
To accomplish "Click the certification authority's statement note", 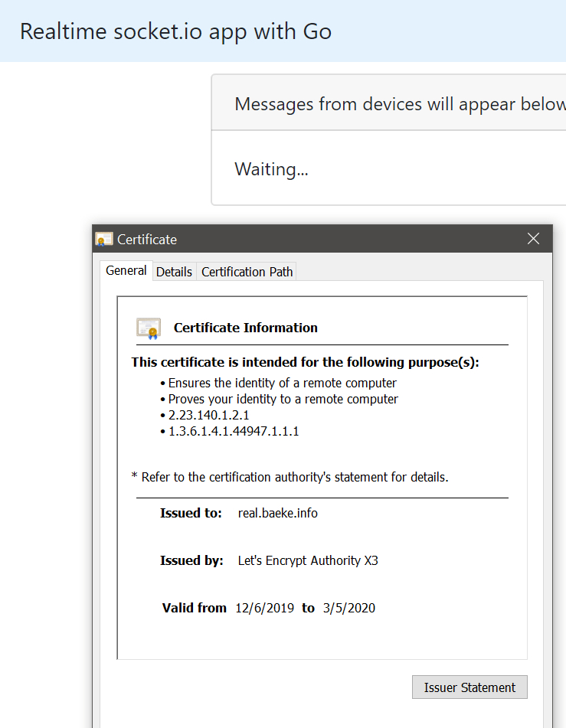I will pyautogui.click(x=290, y=477).
